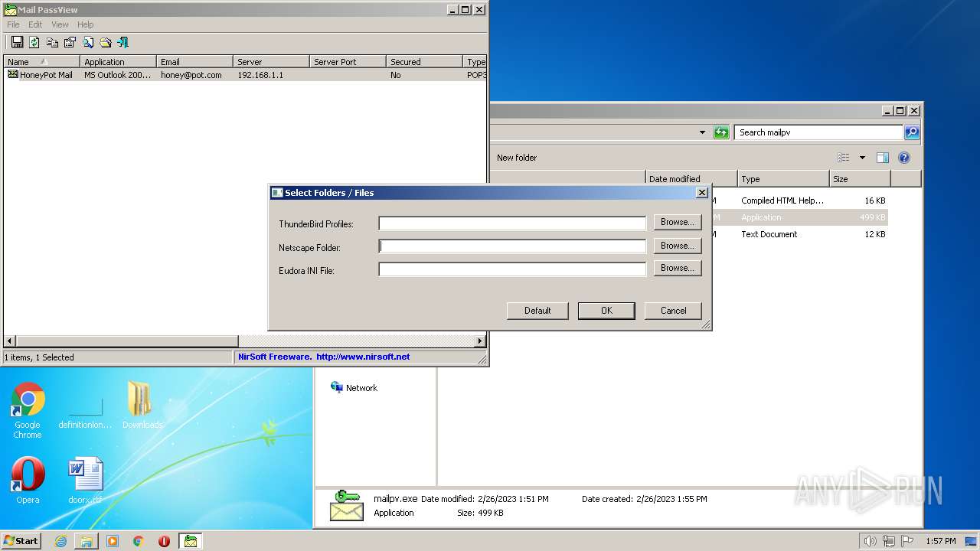Cancel the Select Folders dialog

673,310
